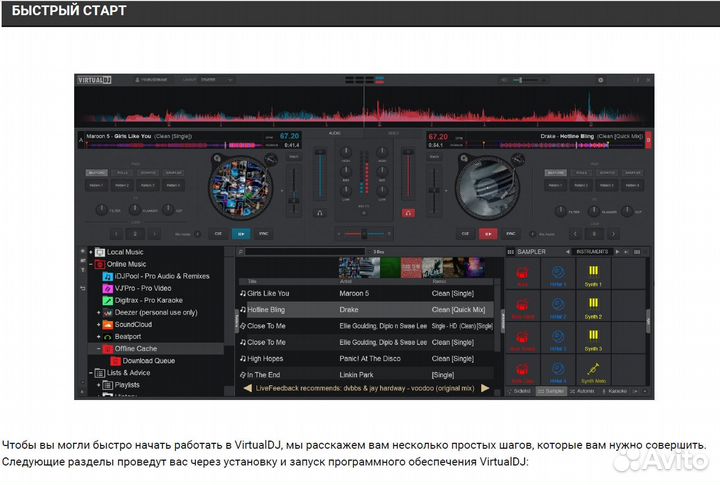Viewport: 720px width, 485px height.
Task: Click the SoundCloud orange icon
Action: tap(107, 325)
